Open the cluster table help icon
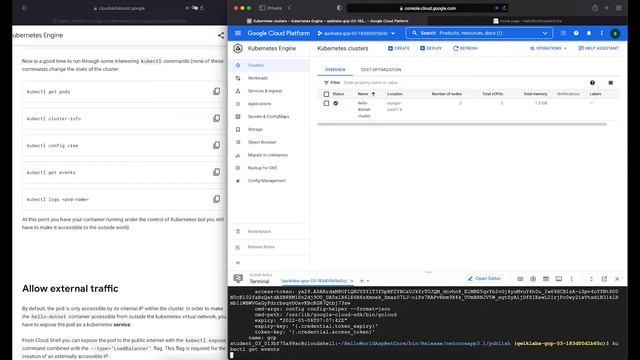640x360 pixels. pyautogui.click(x=592, y=83)
